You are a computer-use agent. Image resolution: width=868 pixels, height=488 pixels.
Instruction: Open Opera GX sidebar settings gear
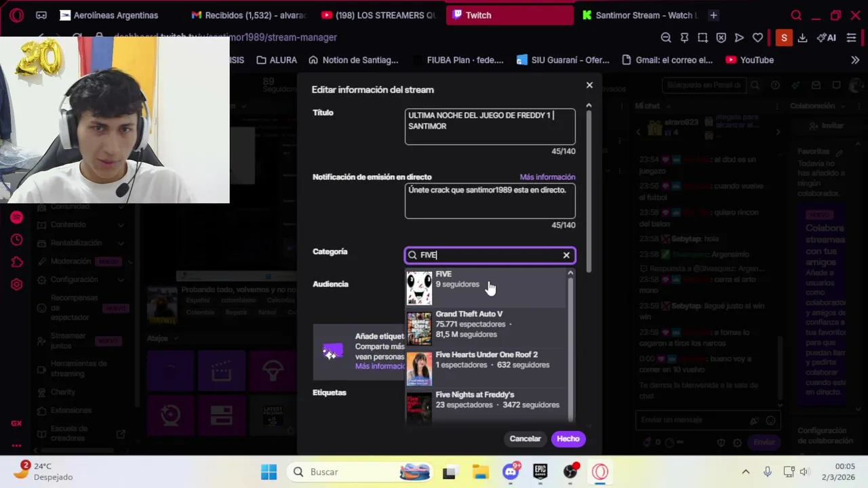(x=17, y=285)
